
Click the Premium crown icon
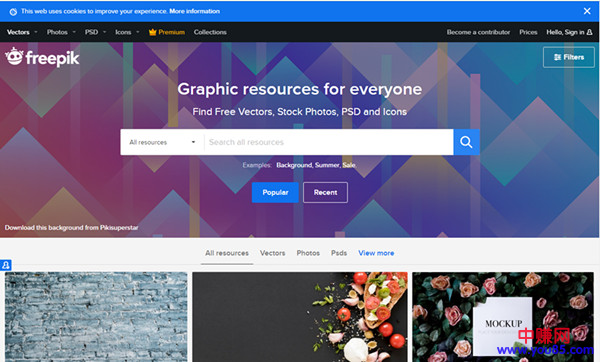pyautogui.click(x=152, y=32)
